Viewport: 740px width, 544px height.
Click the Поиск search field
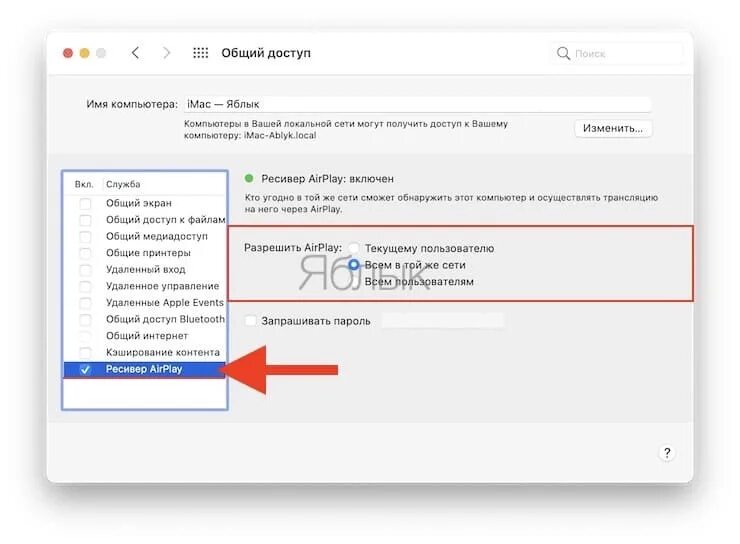[616, 53]
